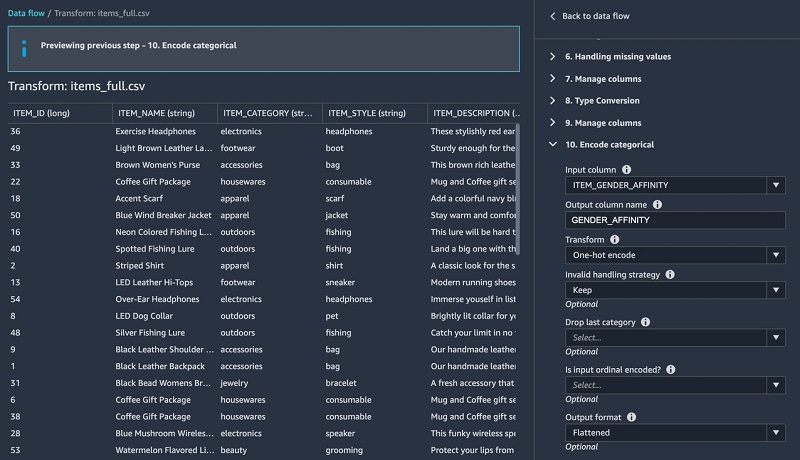This screenshot has height=460, width=800.
Task: Click the 'speaker' style cell
Action: 340,433
